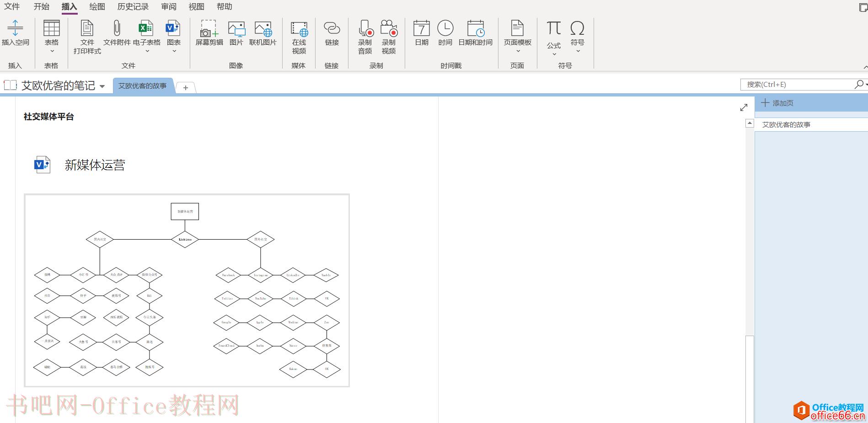Open the 帮助 tab

click(224, 6)
